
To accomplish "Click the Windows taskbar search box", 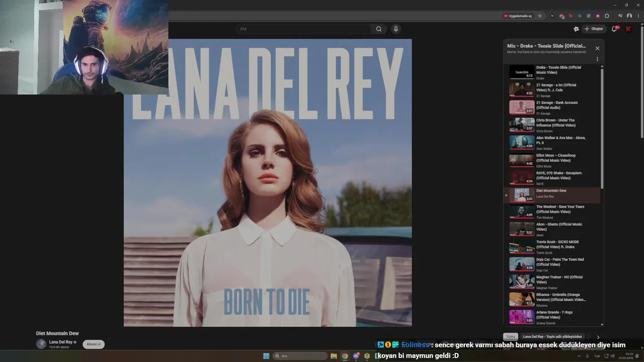I will pyautogui.click(x=300, y=356).
